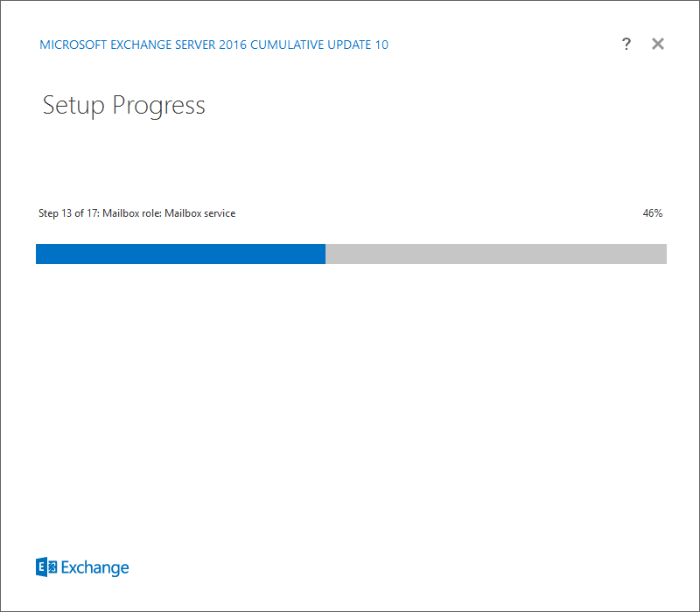Click the word 'of' in the step counter

[x=79, y=213]
